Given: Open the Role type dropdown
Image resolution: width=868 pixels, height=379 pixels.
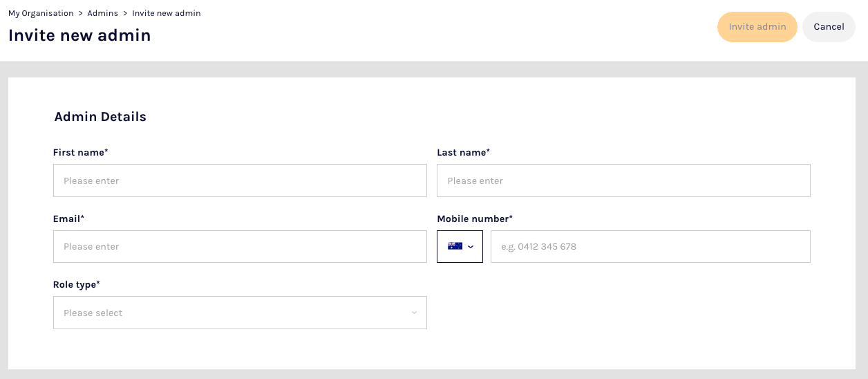Looking at the screenshot, I should click(x=240, y=313).
